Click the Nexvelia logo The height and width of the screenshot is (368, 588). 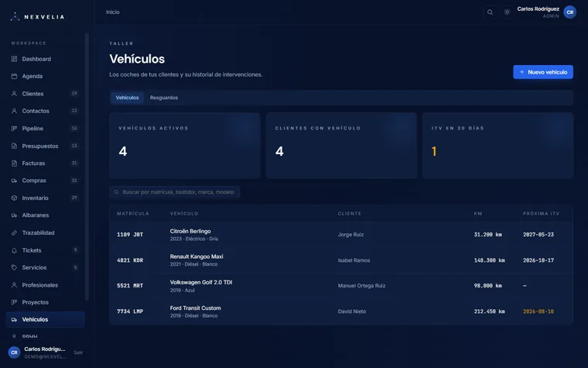coord(37,16)
